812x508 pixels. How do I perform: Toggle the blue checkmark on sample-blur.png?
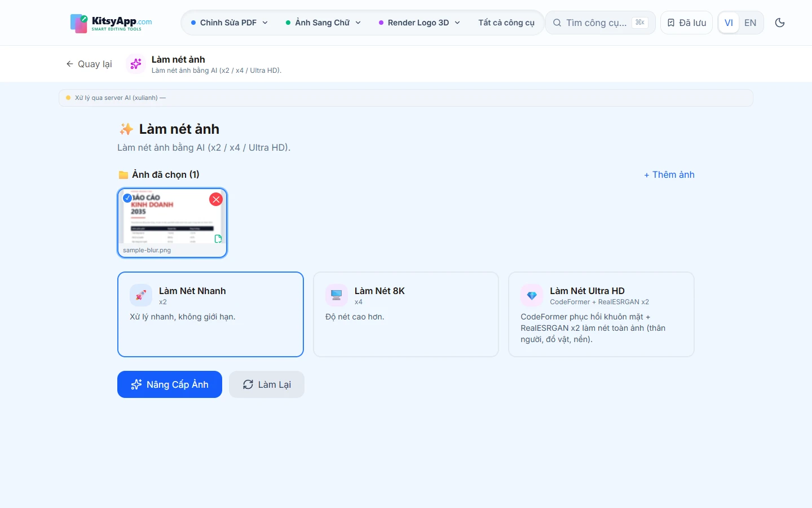(127, 198)
